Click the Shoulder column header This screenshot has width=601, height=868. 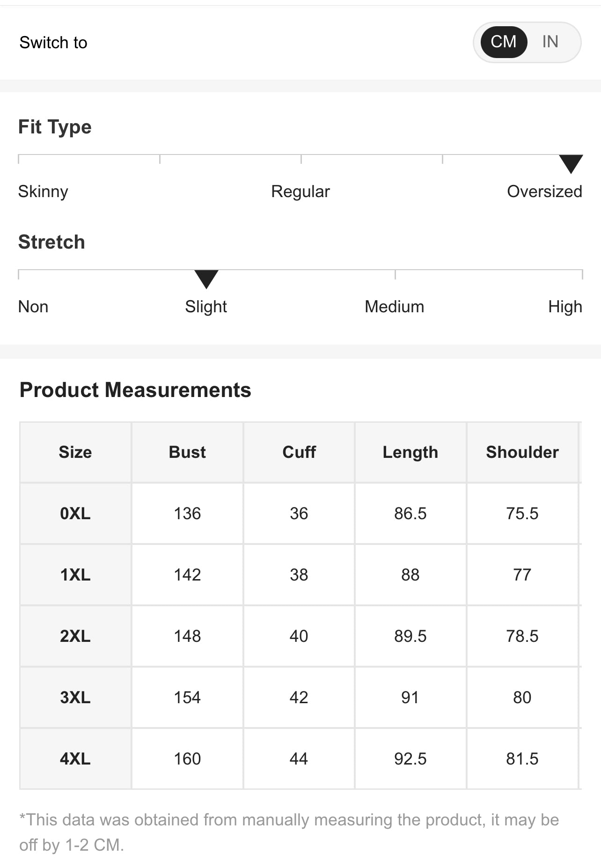(522, 452)
